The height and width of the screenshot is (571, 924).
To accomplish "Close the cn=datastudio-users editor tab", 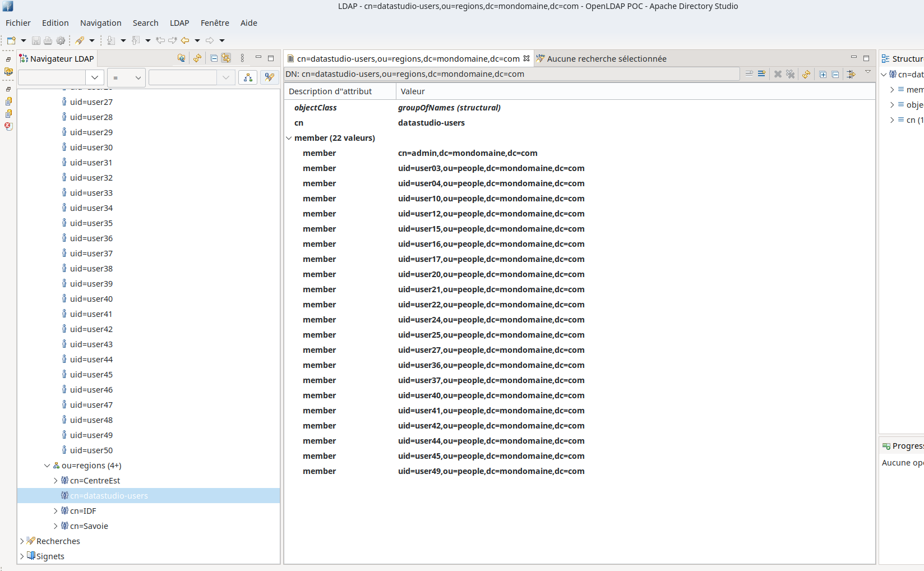I will coord(526,58).
